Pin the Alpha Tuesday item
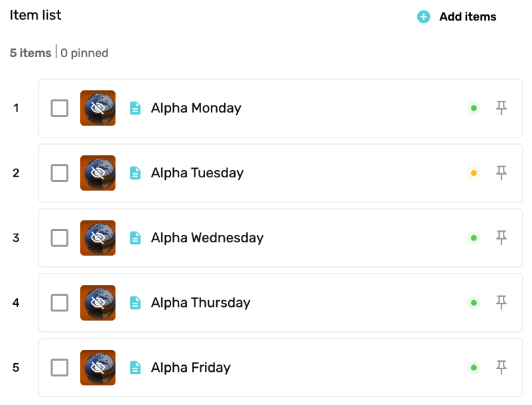532x405 pixels. [501, 173]
